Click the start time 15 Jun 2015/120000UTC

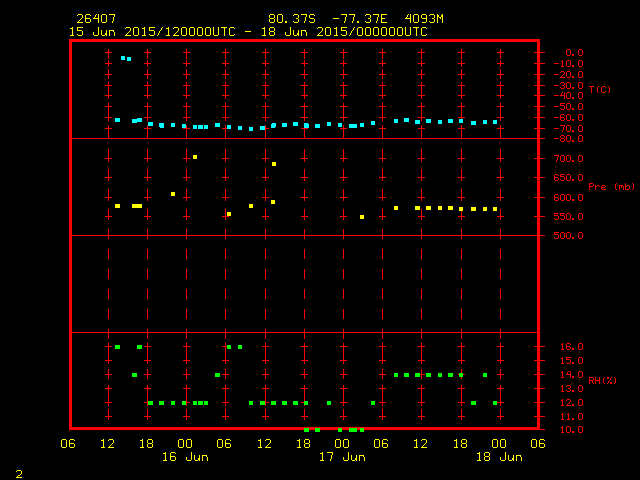(x=152, y=32)
